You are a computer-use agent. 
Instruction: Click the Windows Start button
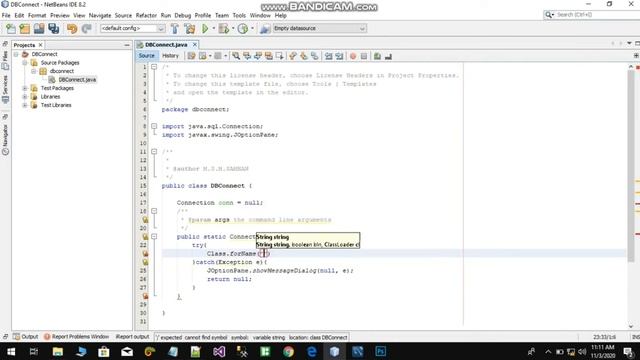pos(11,351)
